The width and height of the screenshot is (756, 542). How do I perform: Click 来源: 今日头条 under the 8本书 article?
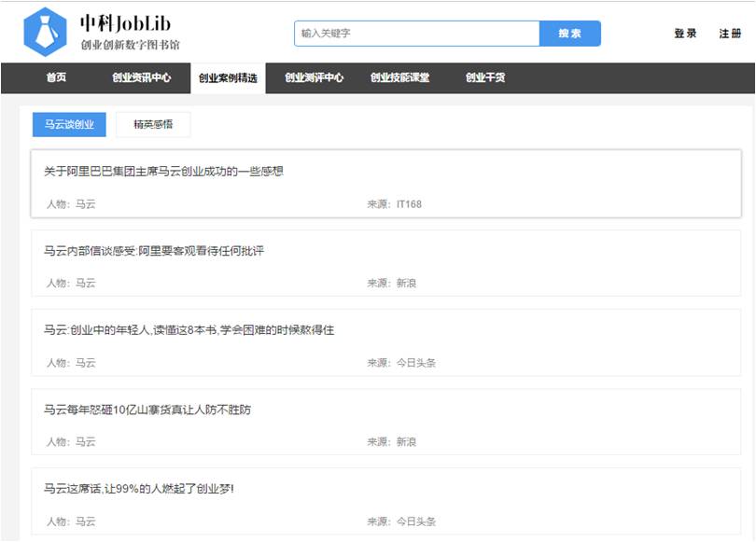pyautogui.click(x=401, y=363)
